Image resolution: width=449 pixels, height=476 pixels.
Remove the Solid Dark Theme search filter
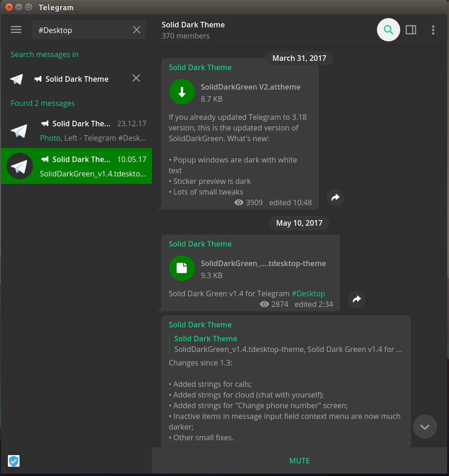(136, 78)
